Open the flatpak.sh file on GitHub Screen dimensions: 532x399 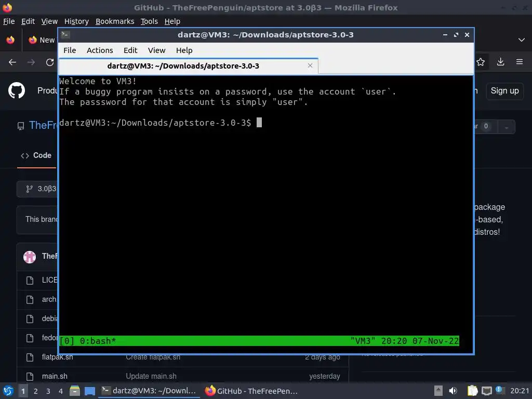(57, 357)
